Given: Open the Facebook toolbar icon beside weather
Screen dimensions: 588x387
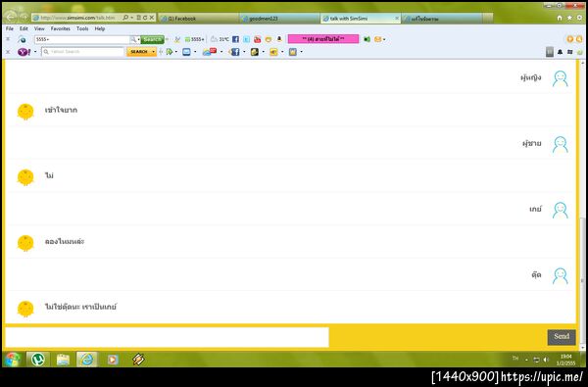Looking at the screenshot, I should (235, 39).
